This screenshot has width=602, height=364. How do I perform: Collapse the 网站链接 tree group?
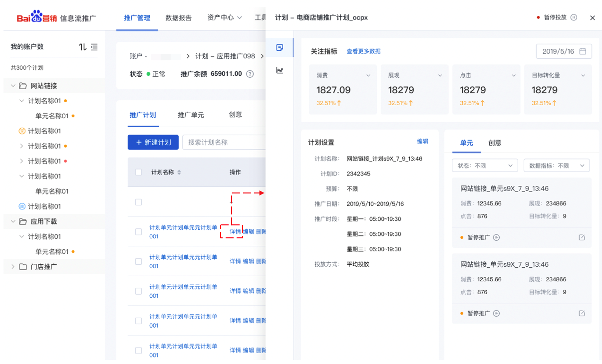tap(13, 86)
